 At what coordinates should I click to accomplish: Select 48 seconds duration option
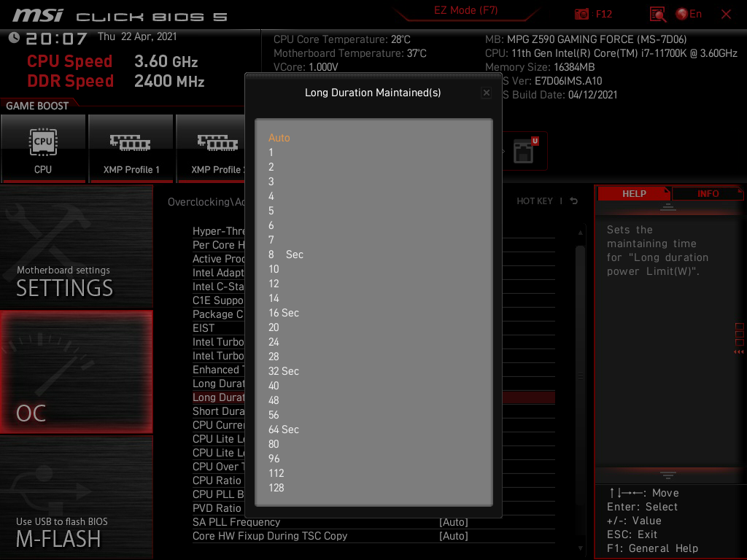pyautogui.click(x=274, y=400)
